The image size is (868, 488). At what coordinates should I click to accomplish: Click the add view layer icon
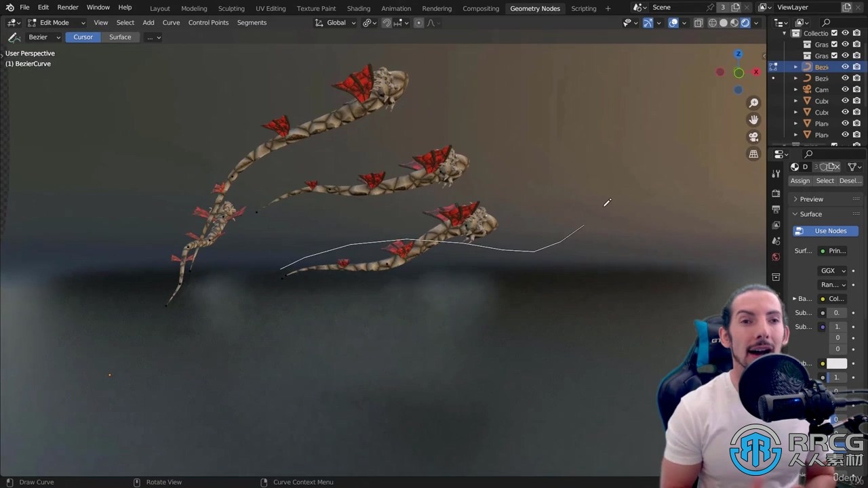click(846, 7)
